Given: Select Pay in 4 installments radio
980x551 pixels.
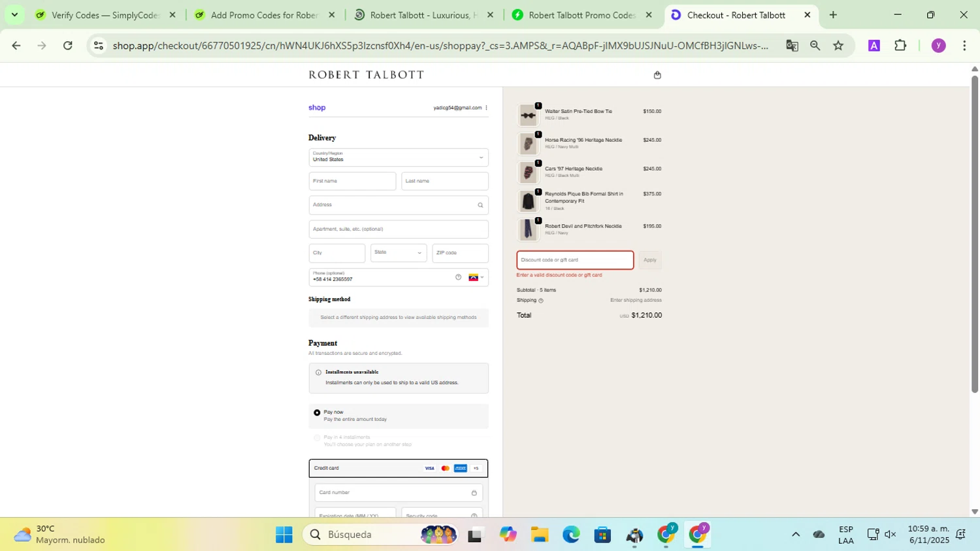Looking at the screenshot, I should [317, 437].
